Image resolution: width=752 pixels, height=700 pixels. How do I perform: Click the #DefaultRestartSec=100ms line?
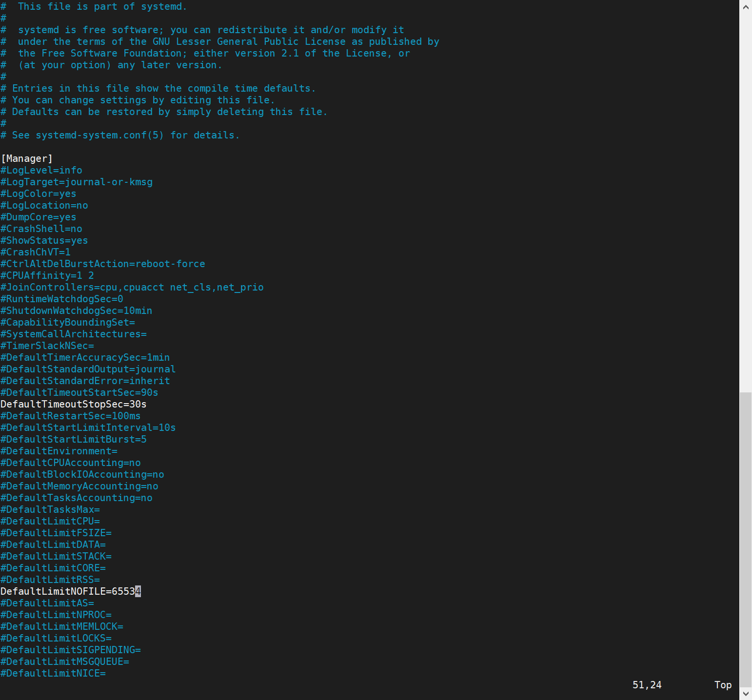pyautogui.click(x=70, y=416)
